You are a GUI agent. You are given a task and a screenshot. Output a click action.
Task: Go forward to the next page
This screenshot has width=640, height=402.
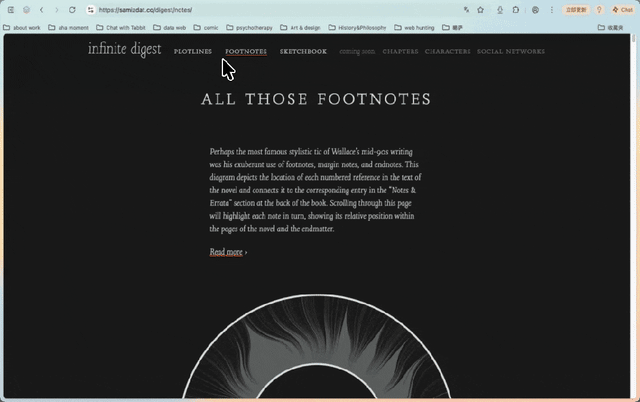coord(57,10)
